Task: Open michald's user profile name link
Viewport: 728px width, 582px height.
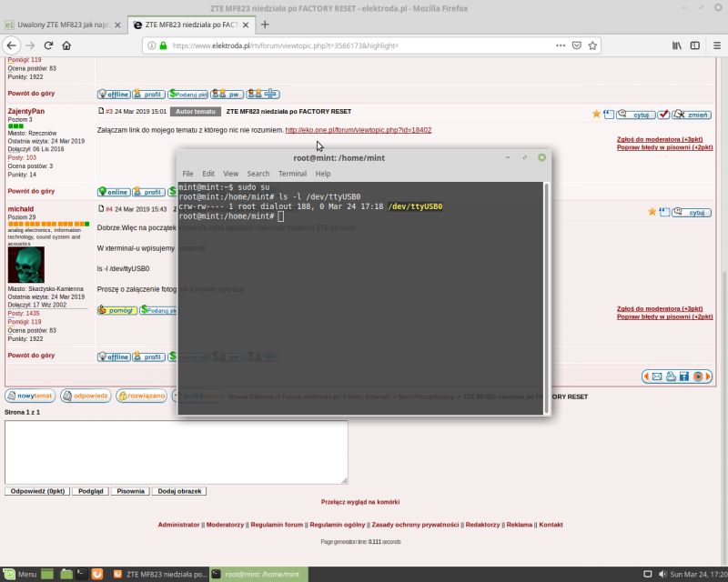Action: (20, 209)
